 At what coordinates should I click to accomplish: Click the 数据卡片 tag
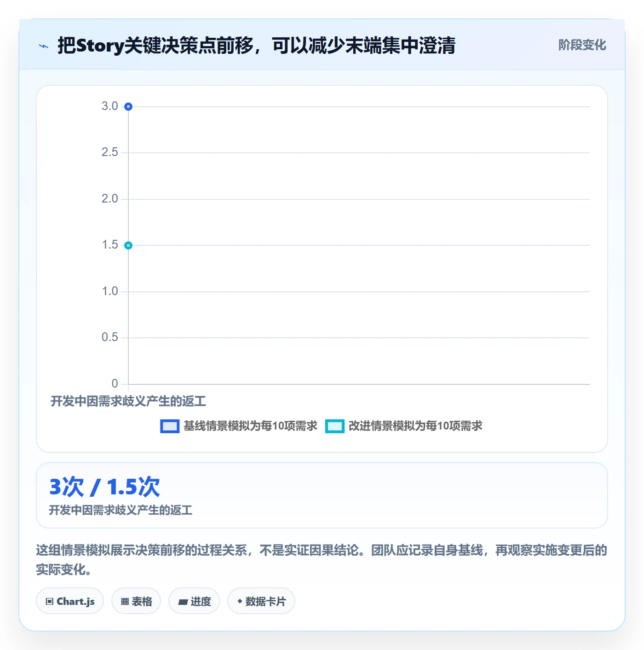coord(261,601)
